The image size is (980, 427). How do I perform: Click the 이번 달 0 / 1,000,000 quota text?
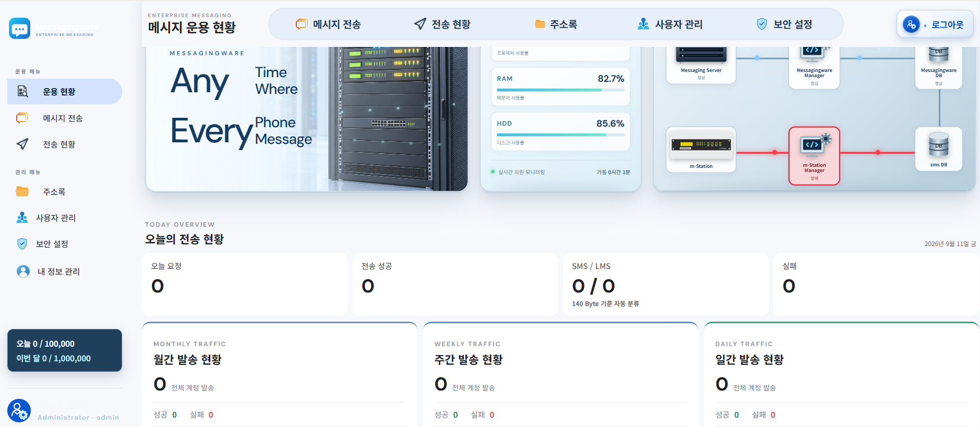tap(54, 358)
